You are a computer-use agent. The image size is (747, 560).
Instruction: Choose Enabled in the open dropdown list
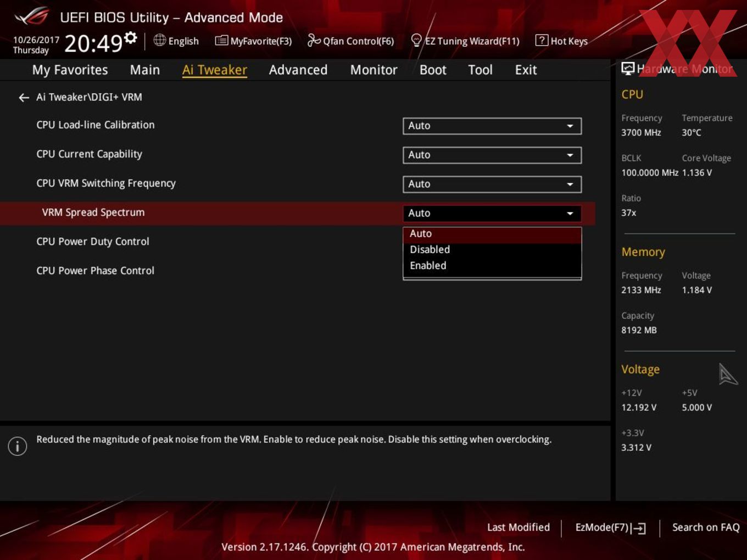point(492,266)
